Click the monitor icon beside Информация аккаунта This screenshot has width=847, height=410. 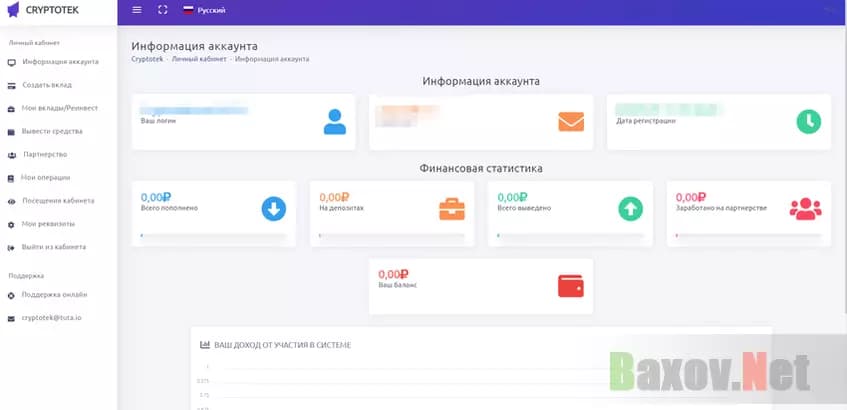click(11, 63)
